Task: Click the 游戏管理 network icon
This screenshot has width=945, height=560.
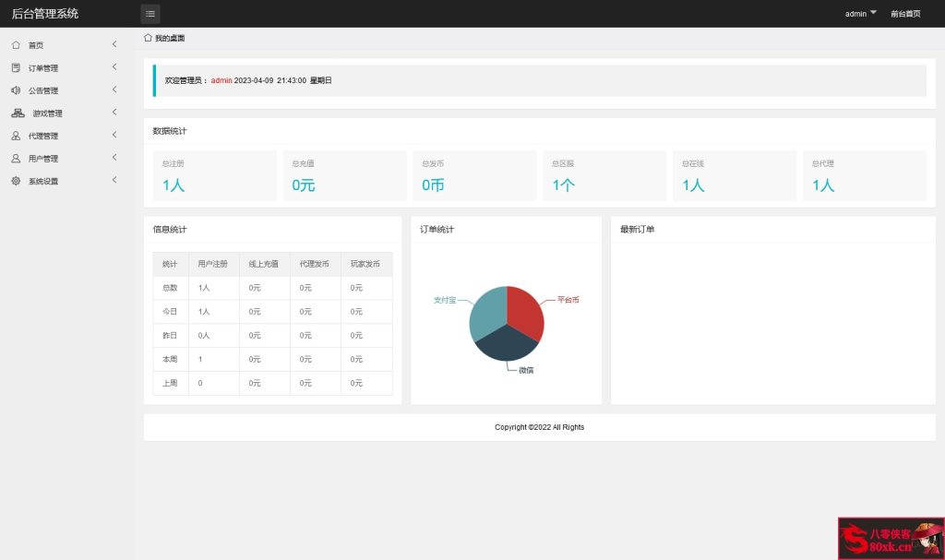Action: [18, 113]
